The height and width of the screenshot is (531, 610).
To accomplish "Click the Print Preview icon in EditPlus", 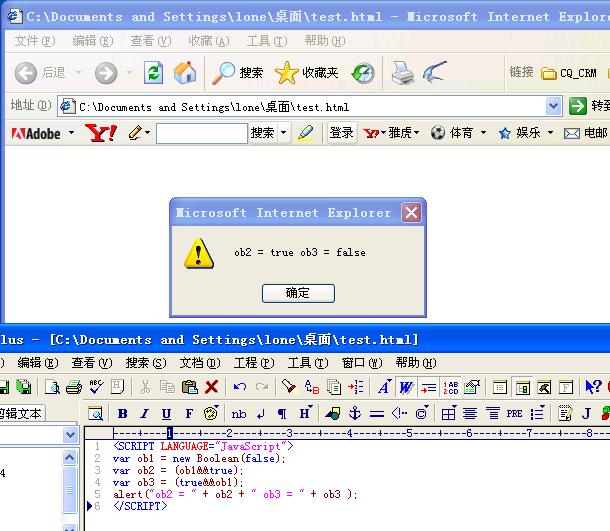I will tap(52, 387).
